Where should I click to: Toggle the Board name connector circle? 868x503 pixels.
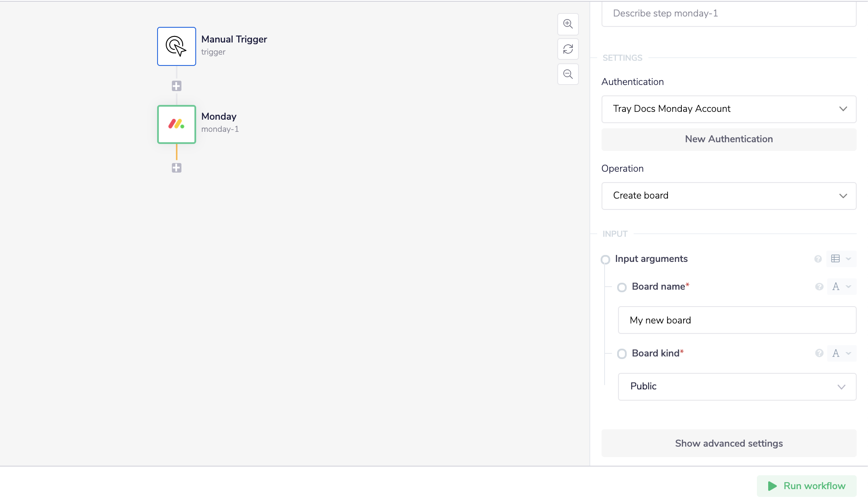(621, 287)
